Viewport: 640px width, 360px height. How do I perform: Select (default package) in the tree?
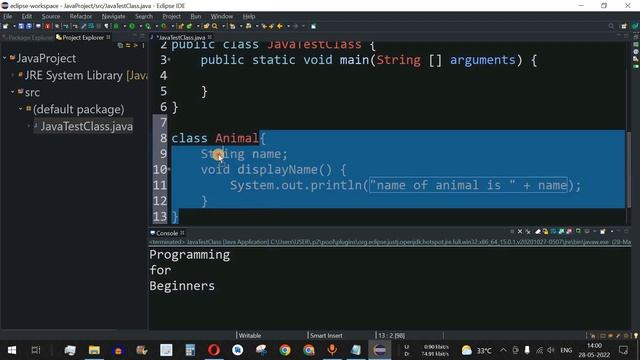(x=78, y=109)
